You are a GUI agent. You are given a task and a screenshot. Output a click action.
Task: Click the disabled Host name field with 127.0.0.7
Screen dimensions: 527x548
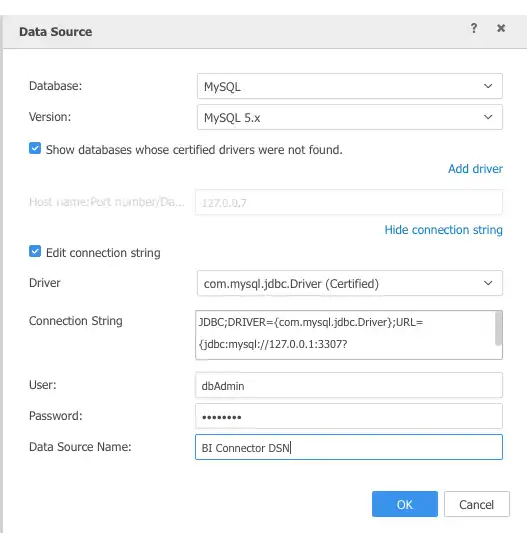pyautogui.click(x=349, y=202)
